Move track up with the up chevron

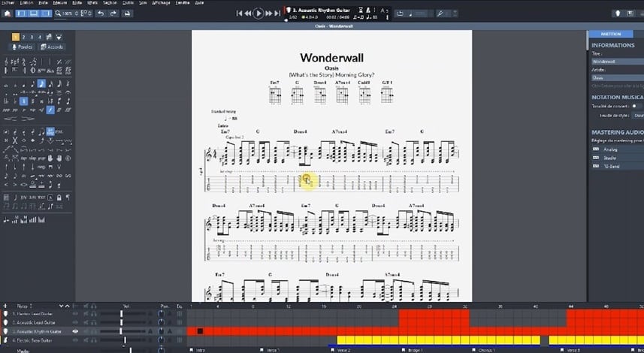tap(68, 306)
